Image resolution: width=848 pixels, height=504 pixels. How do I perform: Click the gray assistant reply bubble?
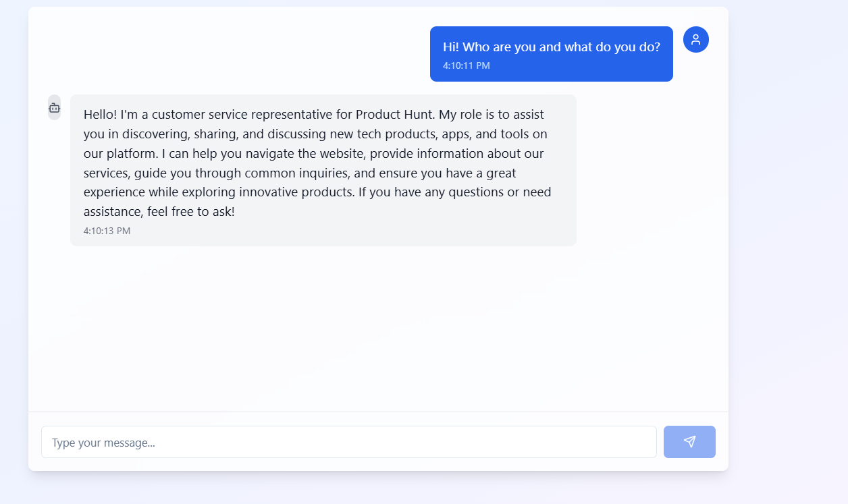click(x=323, y=170)
